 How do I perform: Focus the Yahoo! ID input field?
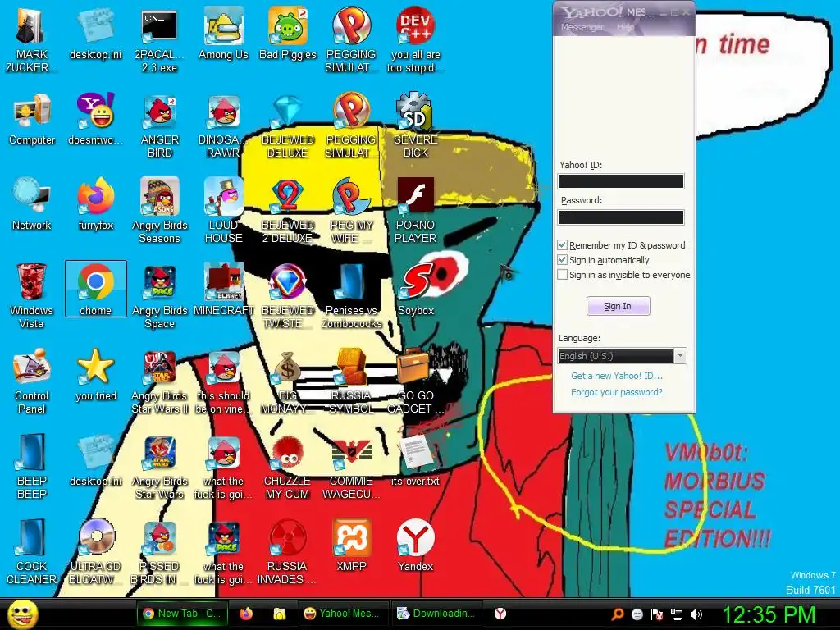click(x=621, y=181)
